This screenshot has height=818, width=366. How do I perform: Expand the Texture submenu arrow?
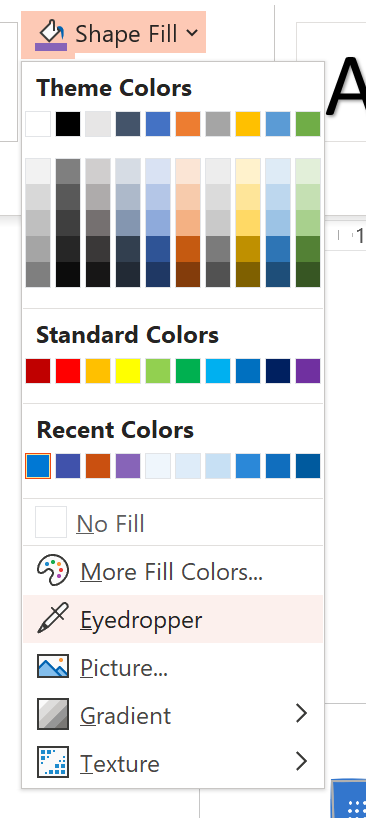click(301, 761)
